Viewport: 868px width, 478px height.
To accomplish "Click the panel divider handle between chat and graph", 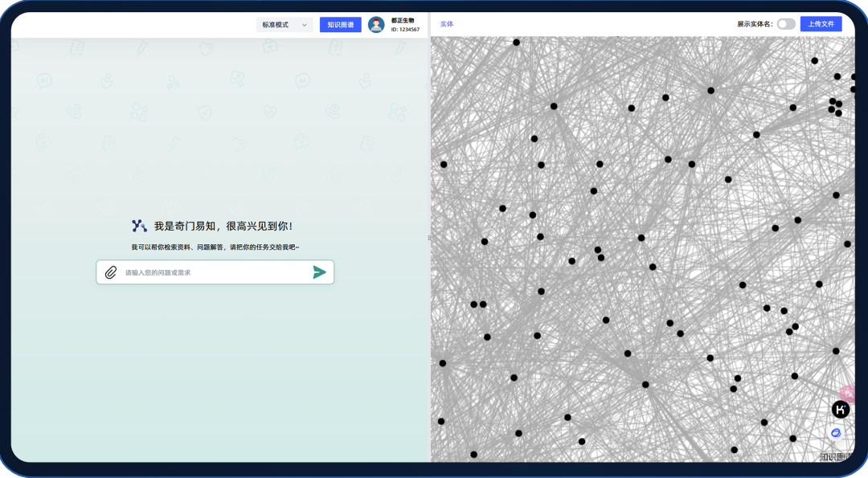I will point(429,238).
